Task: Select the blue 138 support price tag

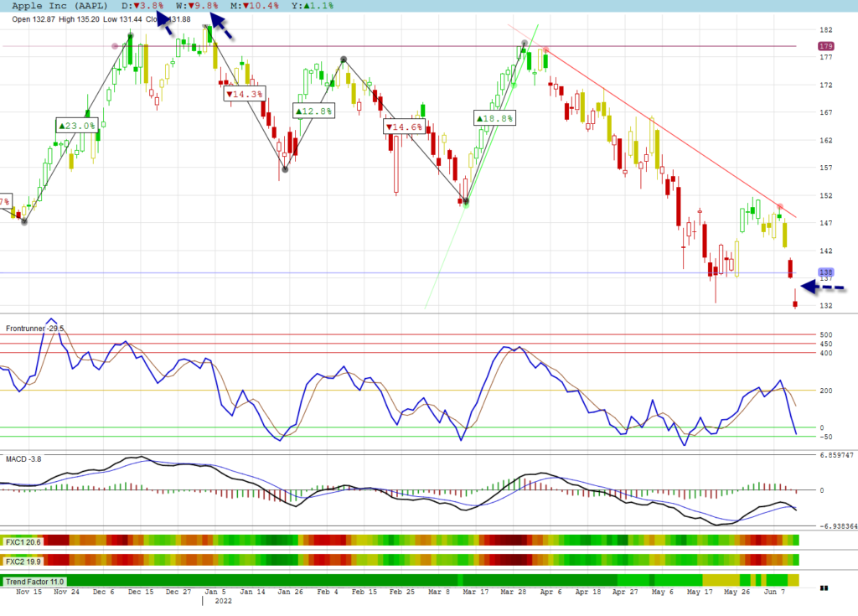Action: point(825,272)
